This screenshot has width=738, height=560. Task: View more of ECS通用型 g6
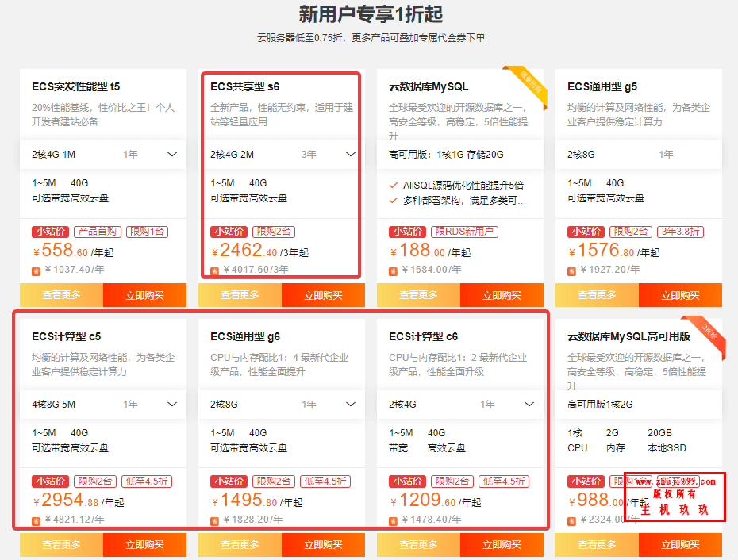[240, 545]
